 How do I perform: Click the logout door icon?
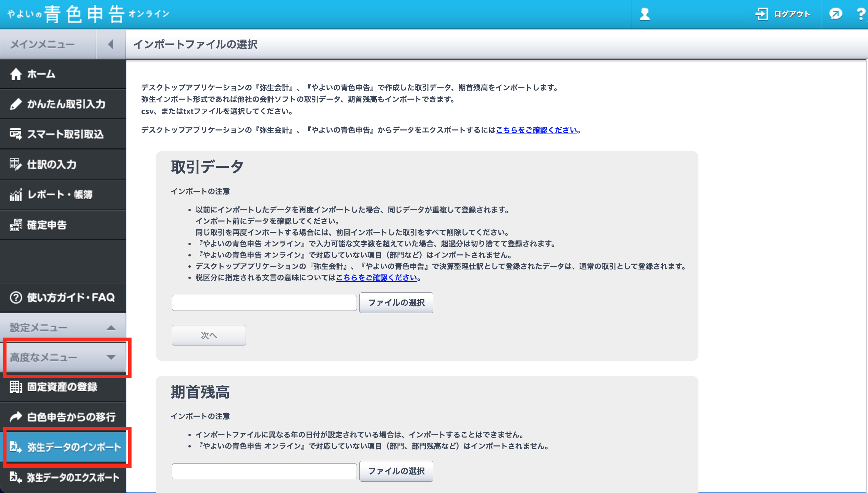[762, 14]
